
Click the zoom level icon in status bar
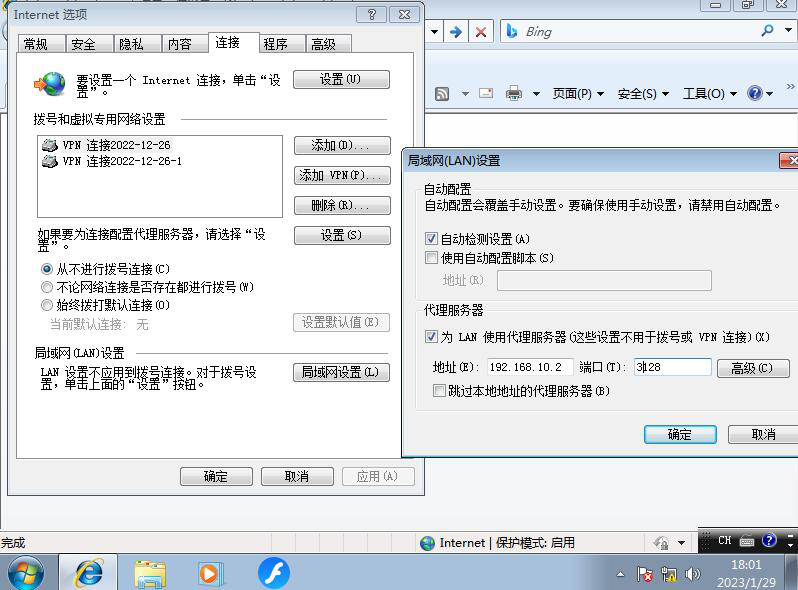(x=661, y=543)
